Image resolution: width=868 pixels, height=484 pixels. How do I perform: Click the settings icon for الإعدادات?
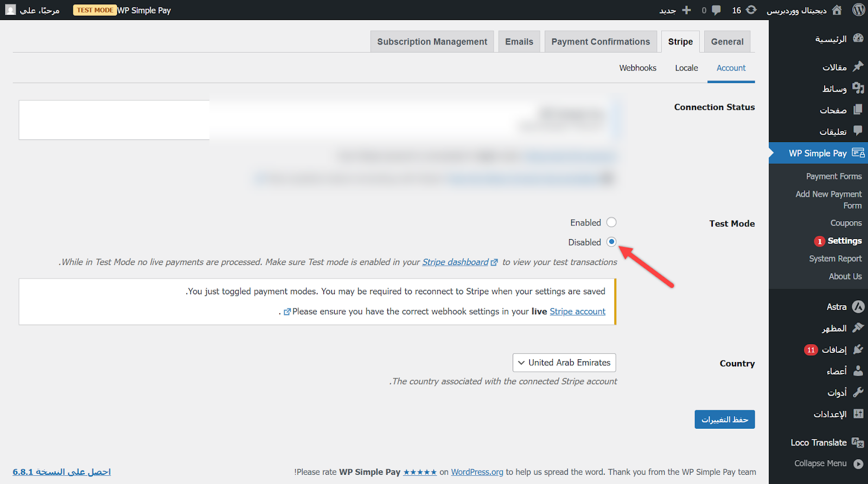(858, 414)
